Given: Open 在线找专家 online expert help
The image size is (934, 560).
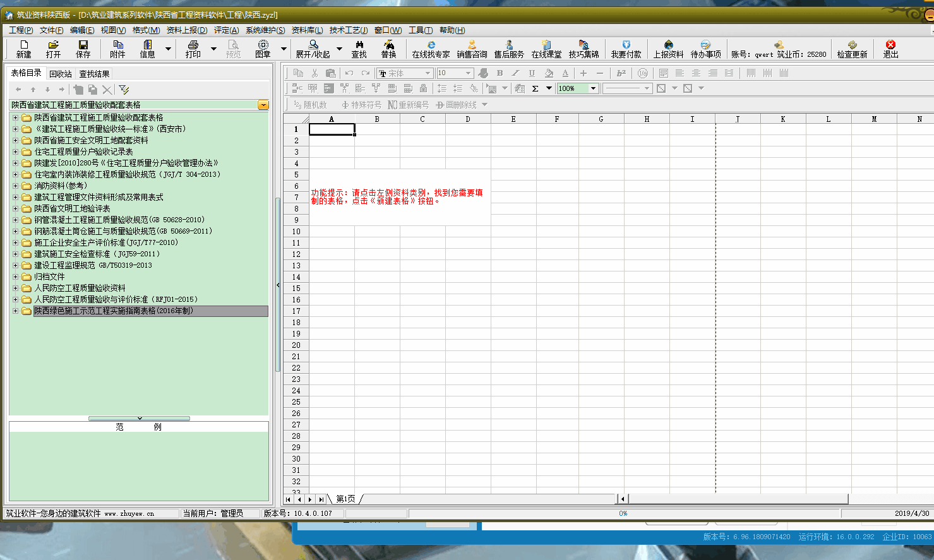Looking at the screenshot, I should click(431, 49).
